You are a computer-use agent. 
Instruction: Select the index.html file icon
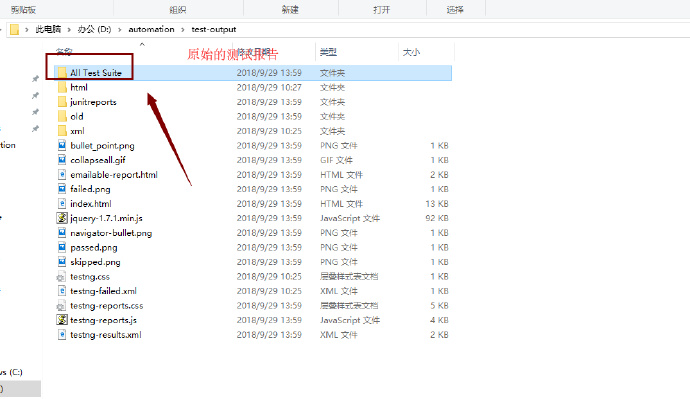click(62, 203)
